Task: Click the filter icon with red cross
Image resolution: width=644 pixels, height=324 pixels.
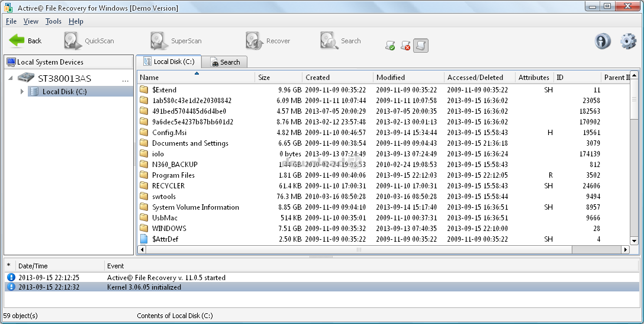Action: tap(405, 46)
